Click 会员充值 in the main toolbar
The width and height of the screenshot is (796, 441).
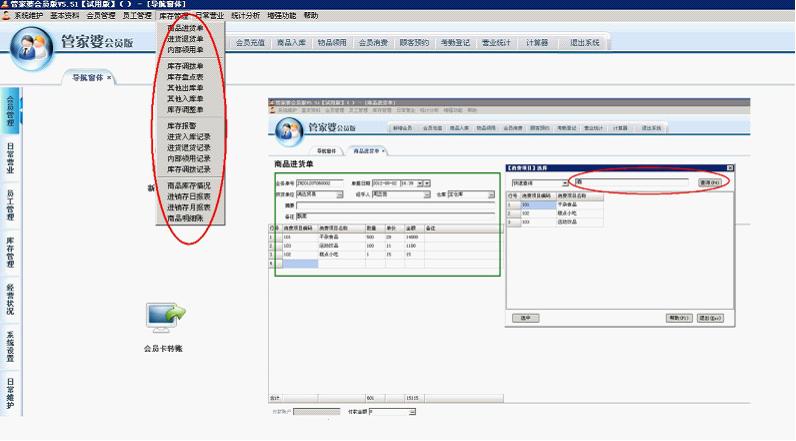[x=250, y=43]
